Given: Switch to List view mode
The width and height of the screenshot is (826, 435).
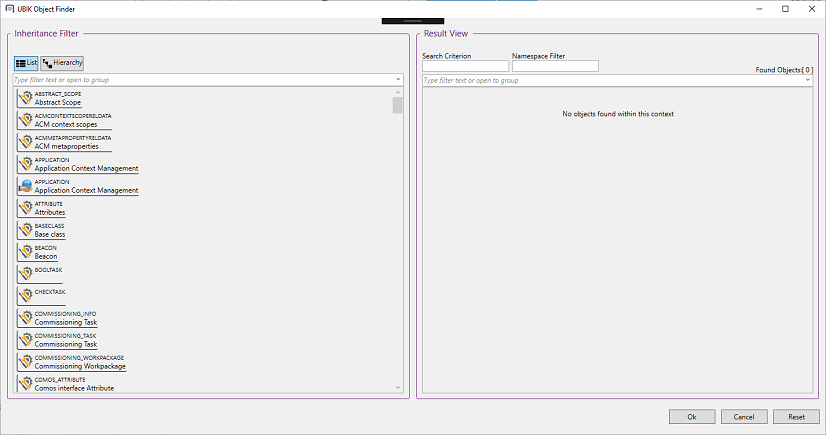Looking at the screenshot, I should [x=26, y=63].
